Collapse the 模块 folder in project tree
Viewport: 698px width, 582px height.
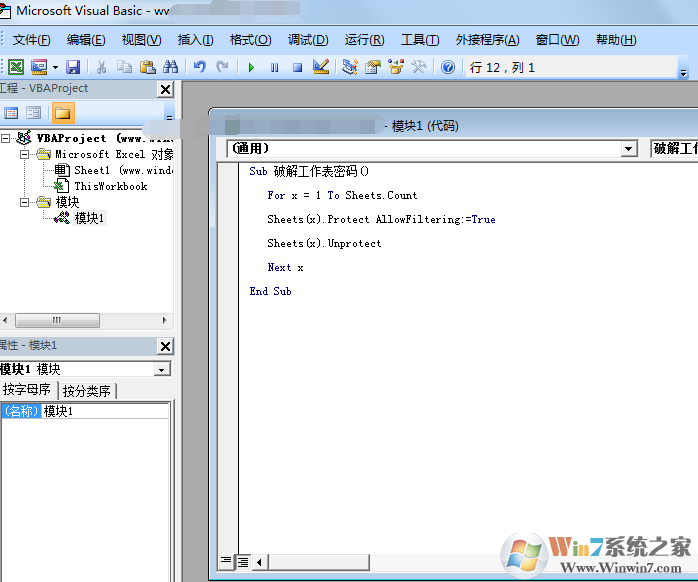pos(25,202)
